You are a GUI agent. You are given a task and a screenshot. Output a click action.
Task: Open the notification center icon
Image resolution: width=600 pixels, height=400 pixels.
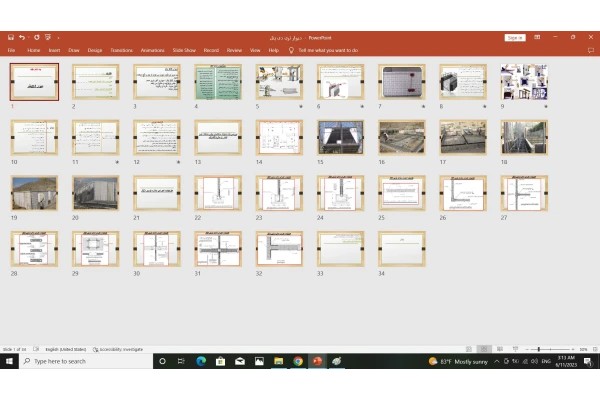(x=588, y=361)
